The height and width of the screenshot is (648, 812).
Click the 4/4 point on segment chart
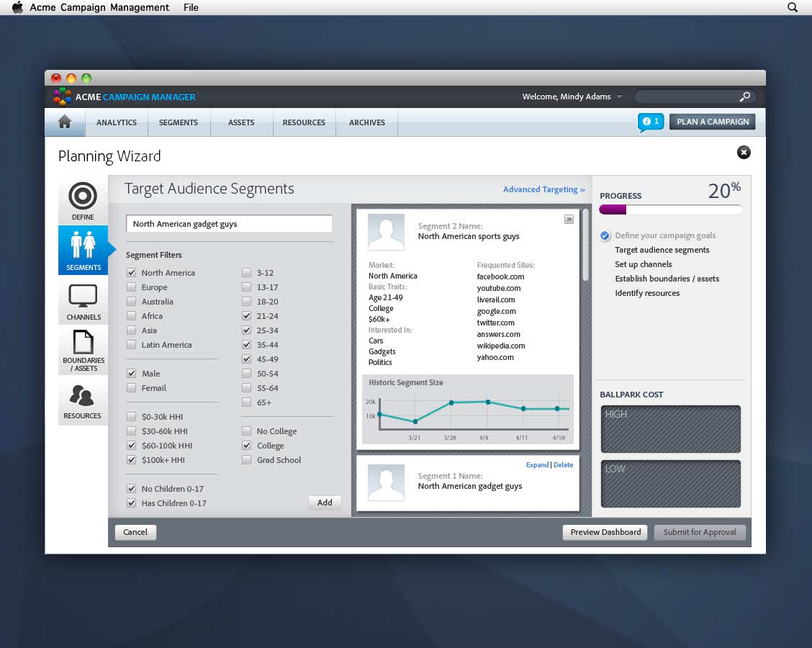pyautogui.click(x=488, y=402)
